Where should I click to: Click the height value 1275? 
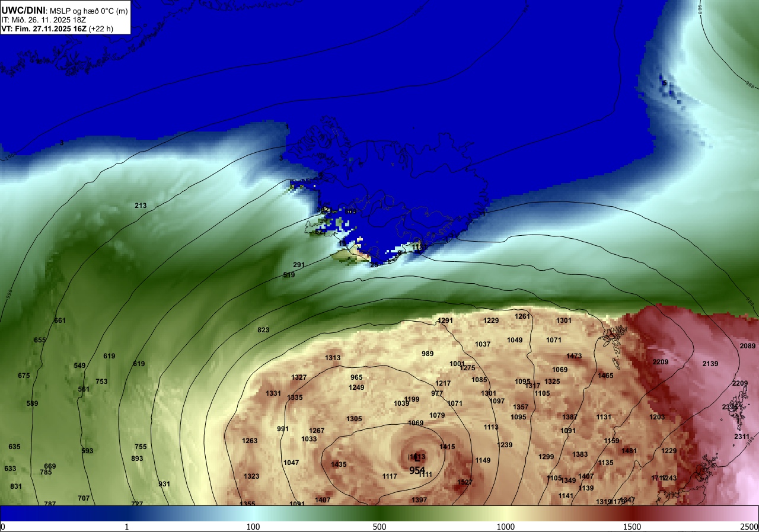tap(467, 368)
